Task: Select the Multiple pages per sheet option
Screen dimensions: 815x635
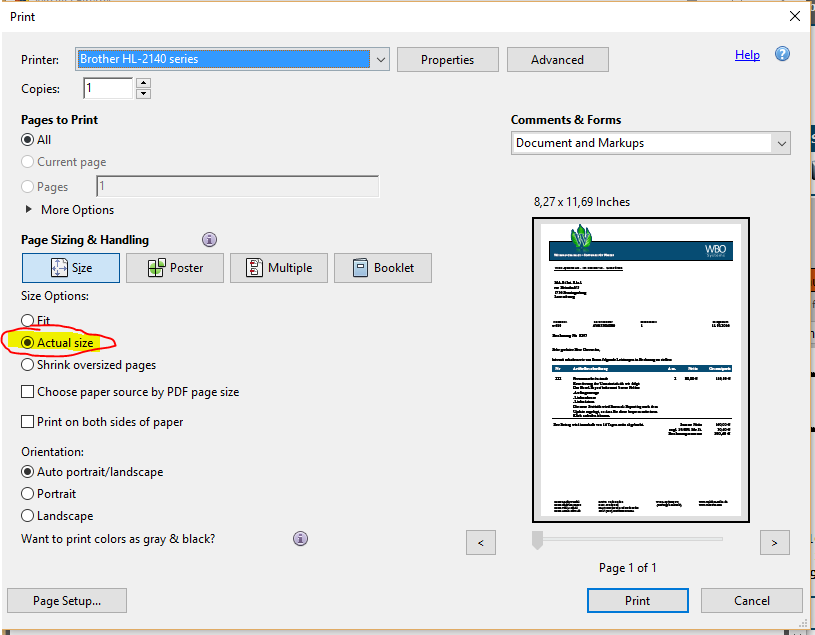Action: click(278, 268)
